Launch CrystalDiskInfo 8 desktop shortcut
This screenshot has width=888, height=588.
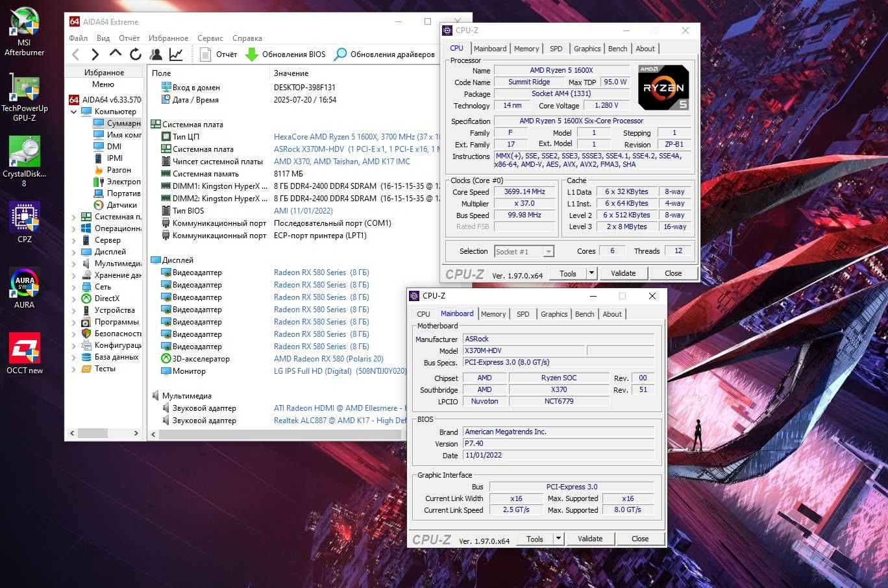(24, 161)
